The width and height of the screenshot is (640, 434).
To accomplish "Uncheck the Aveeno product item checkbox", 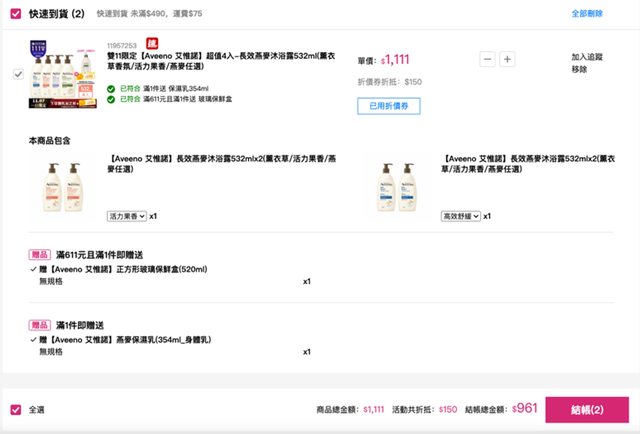I will coord(19,74).
